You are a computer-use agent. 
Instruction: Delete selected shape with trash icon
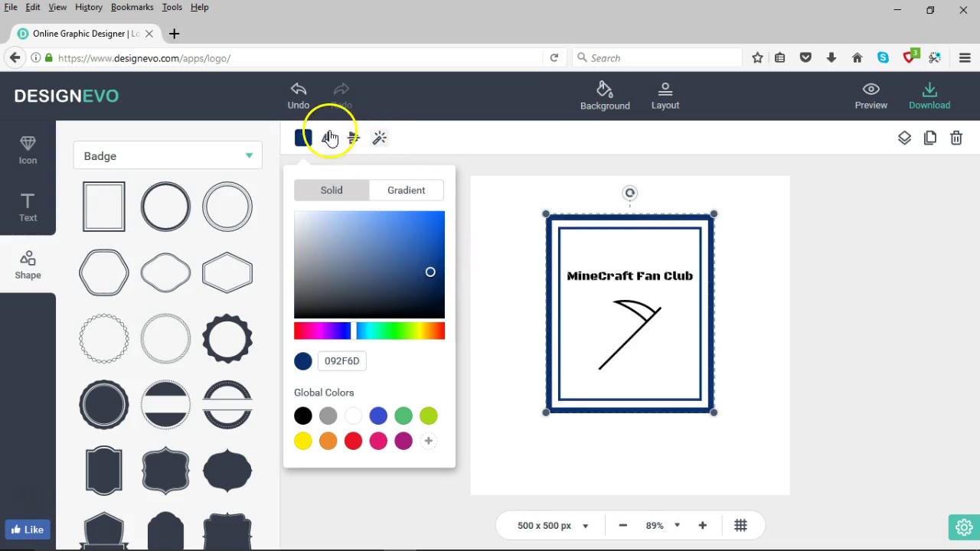click(x=956, y=138)
